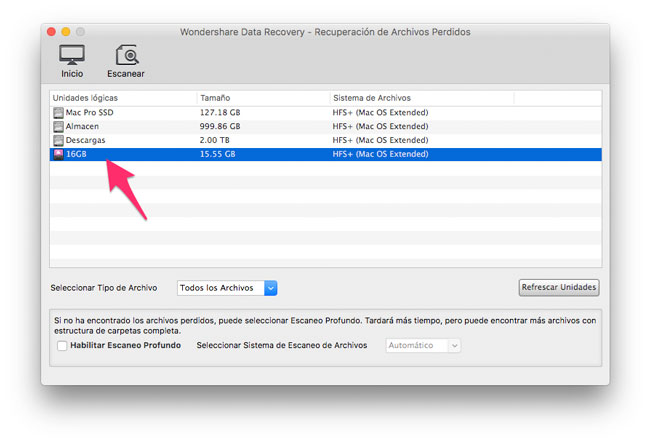Click the green zoom window button

coord(81,32)
